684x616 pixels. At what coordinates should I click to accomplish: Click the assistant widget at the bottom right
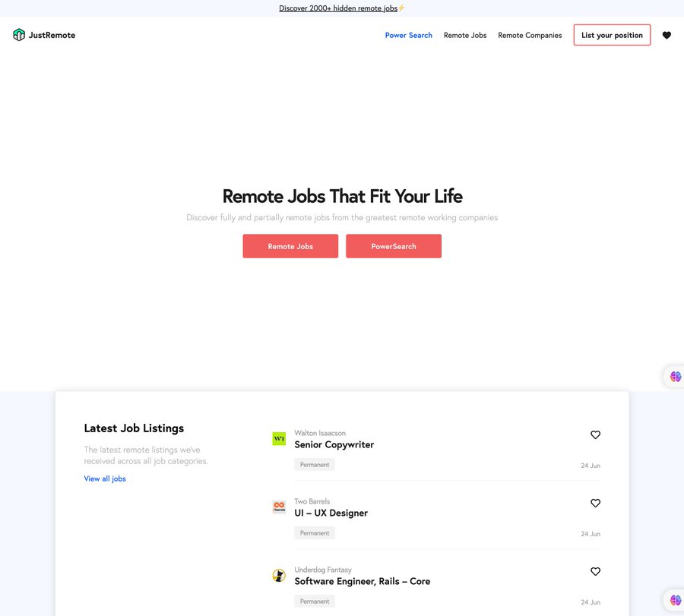(675, 599)
